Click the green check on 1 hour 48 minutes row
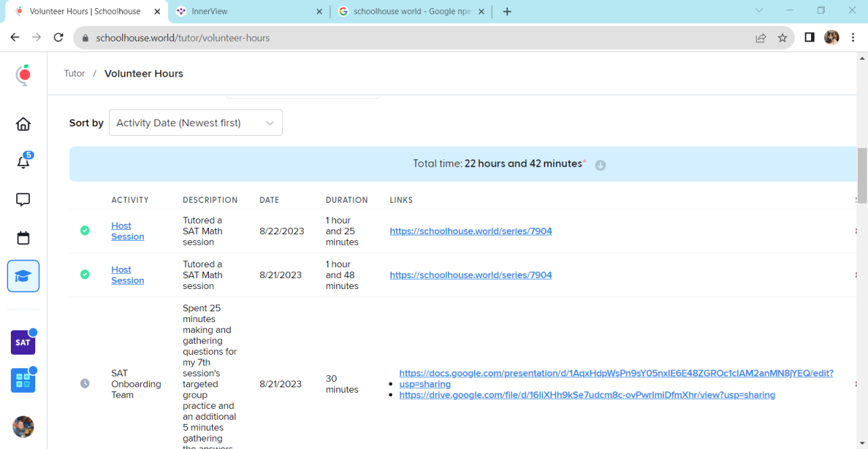This screenshot has width=868, height=449. click(x=85, y=275)
